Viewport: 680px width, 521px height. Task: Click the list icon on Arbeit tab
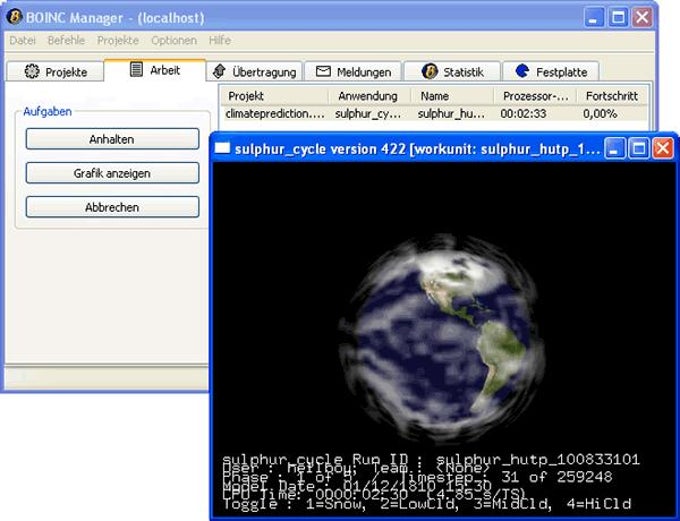click(137, 69)
